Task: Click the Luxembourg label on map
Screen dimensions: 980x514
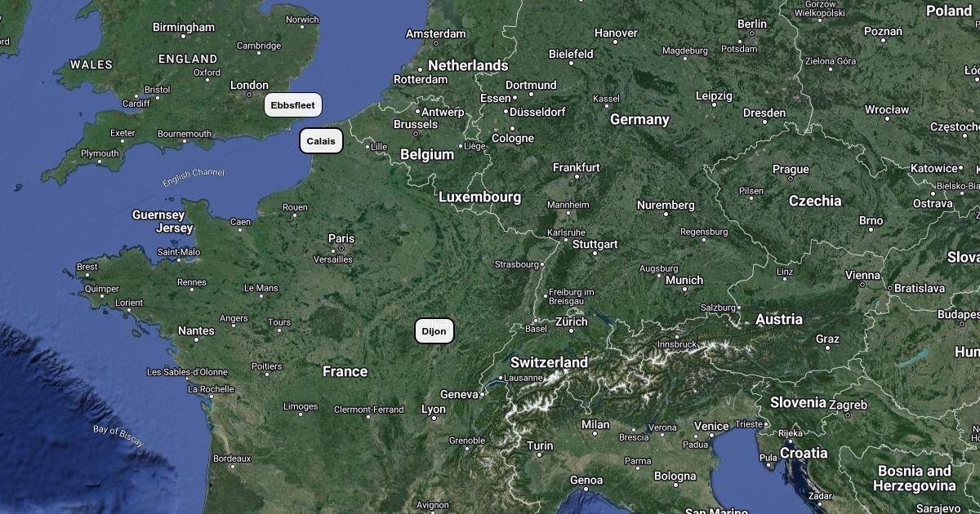Action: [479, 197]
